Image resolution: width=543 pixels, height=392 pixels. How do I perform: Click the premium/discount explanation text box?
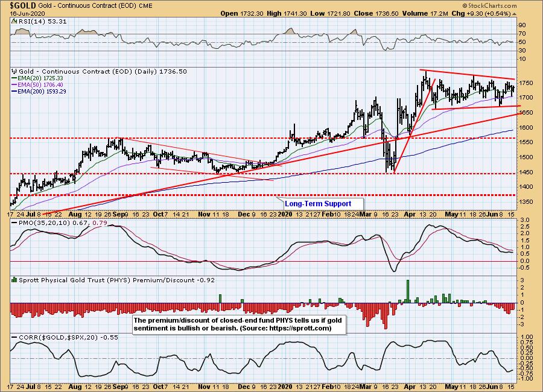click(x=240, y=324)
